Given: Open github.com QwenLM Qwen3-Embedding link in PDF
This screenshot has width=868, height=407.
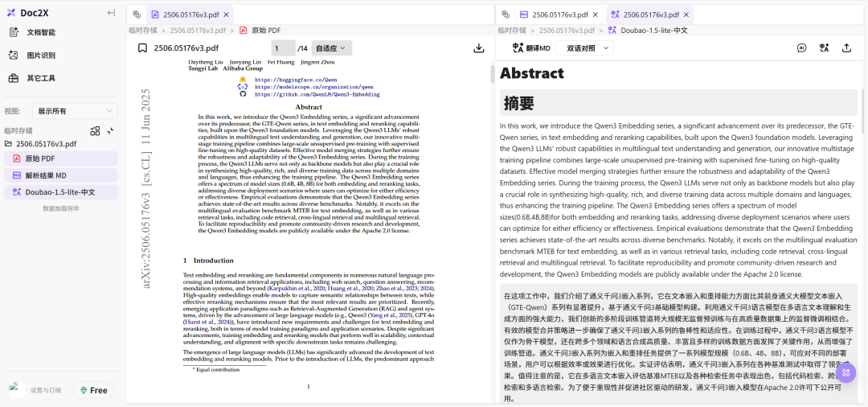Looking at the screenshot, I should coord(317,95).
